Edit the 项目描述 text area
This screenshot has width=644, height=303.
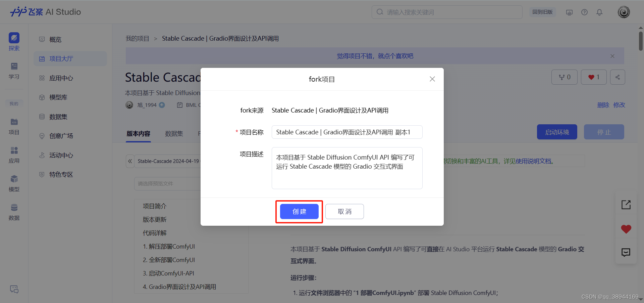347,168
